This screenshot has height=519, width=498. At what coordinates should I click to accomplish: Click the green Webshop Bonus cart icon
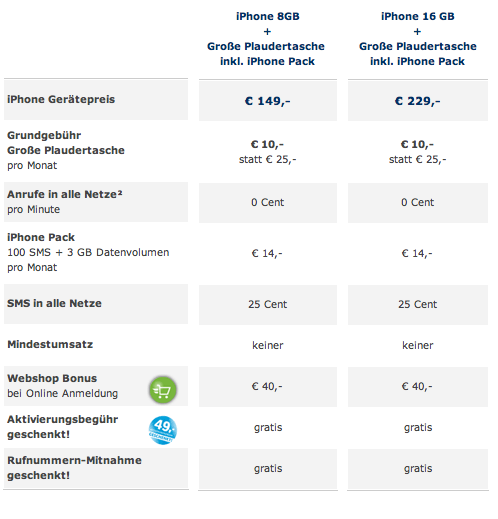click(x=163, y=390)
